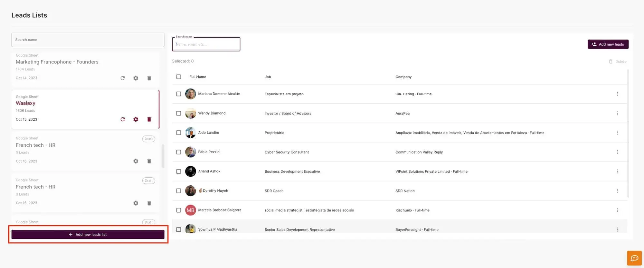Click the Job column header
The width and height of the screenshot is (644, 268).
[268, 77]
